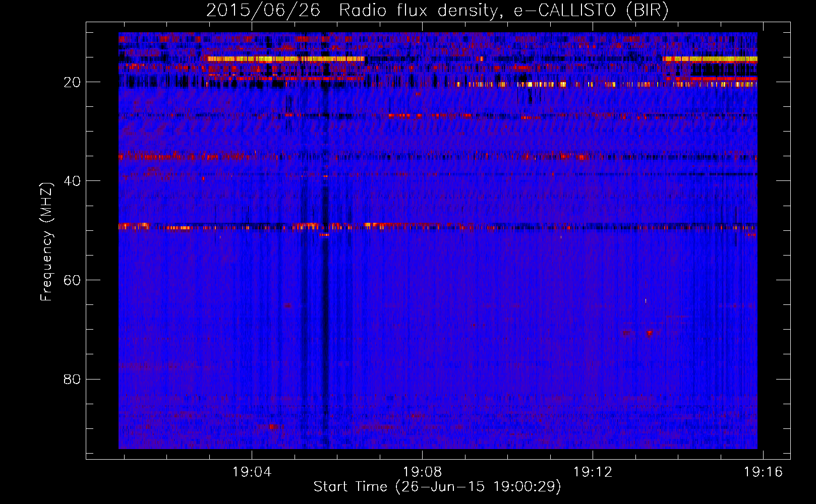The height and width of the screenshot is (504, 816).
Task: Click the '40' frequency tick label
Action: pos(72,181)
